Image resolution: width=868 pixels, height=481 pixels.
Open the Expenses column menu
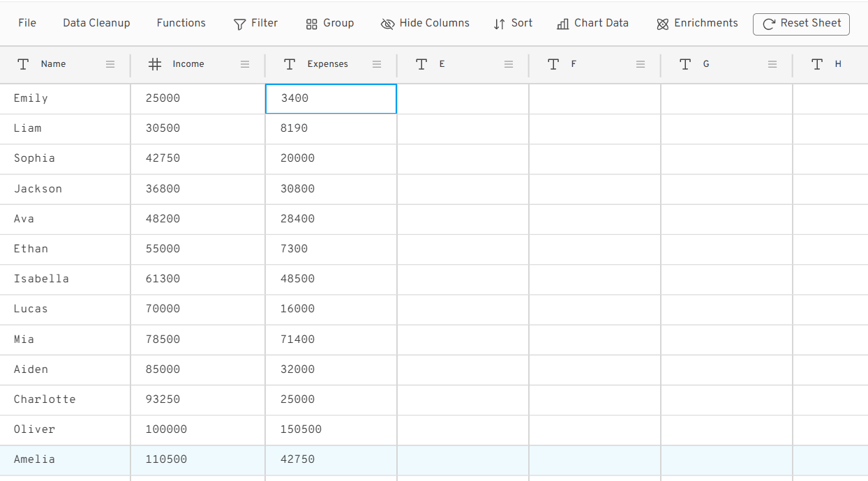[377, 63]
